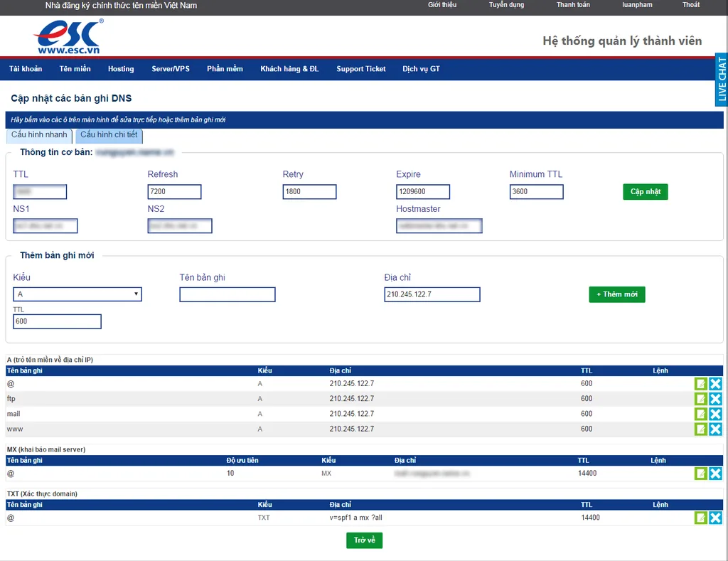Viewport: 728px width, 561px height.
Task: Focus the Tên bản ghi input field
Action: click(x=227, y=294)
